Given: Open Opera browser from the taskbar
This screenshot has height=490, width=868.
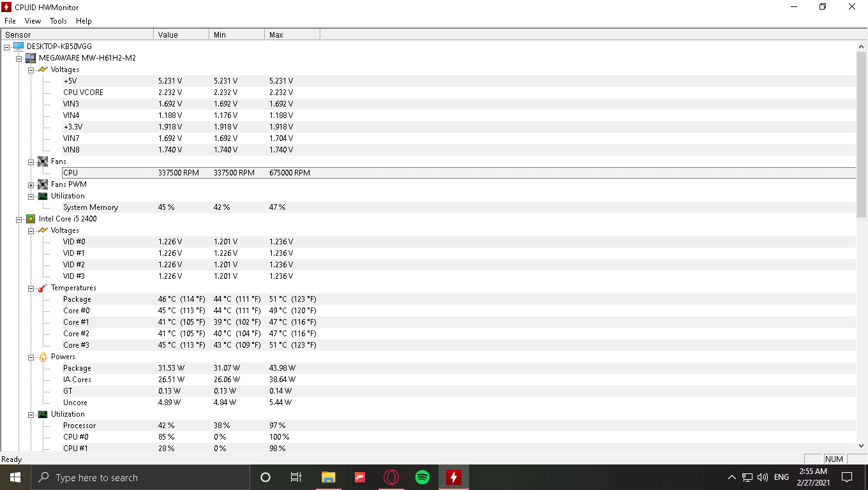Looking at the screenshot, I should click(x=391, y=477).
